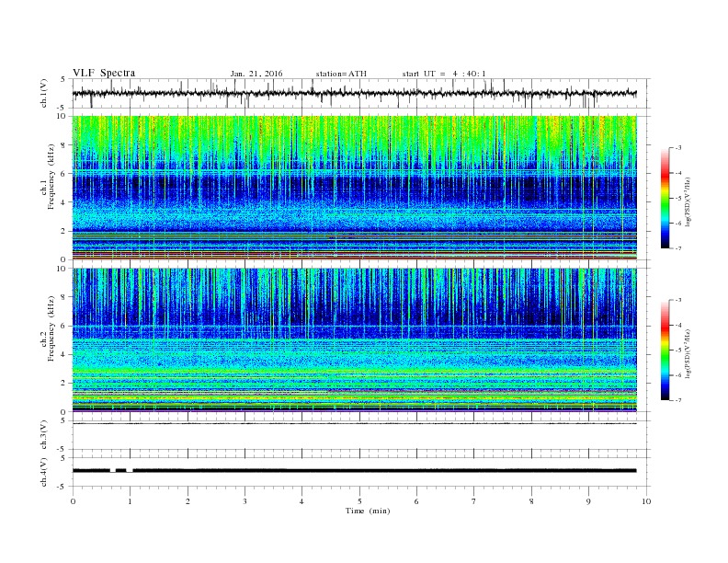Select the "start UT = 4 :40: 1" label
The height and width of the screenshot is (563, 728).
444,74
